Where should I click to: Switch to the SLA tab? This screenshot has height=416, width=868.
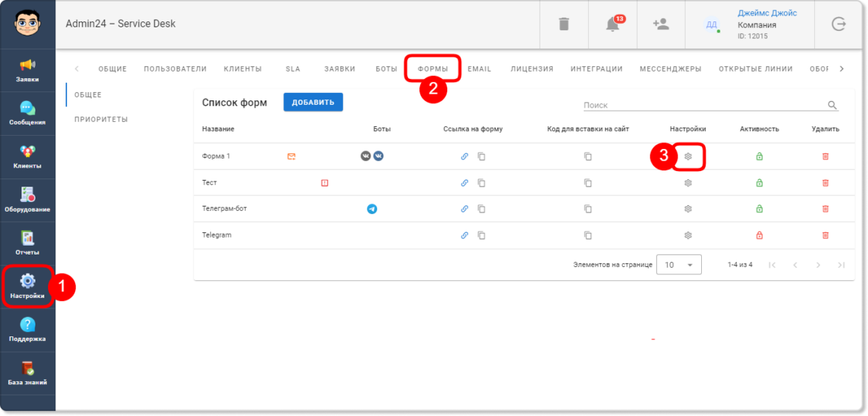(x=292, y=69)
